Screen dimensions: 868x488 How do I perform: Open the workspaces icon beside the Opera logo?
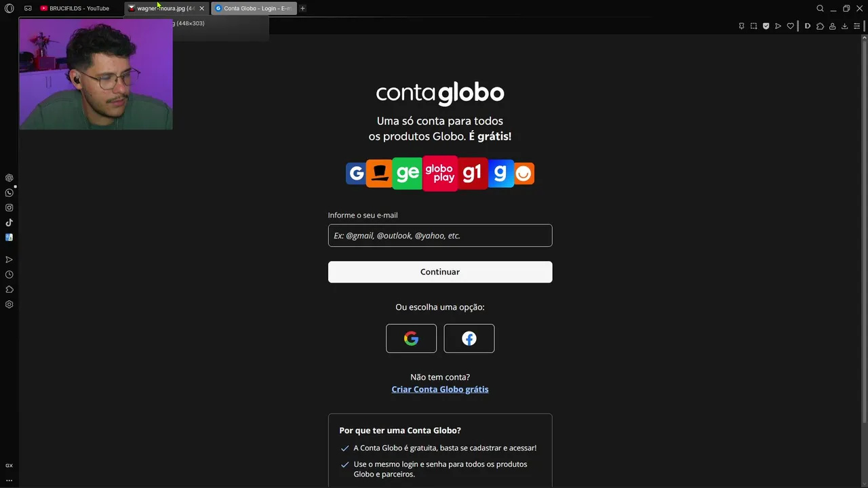click(28, 8)
